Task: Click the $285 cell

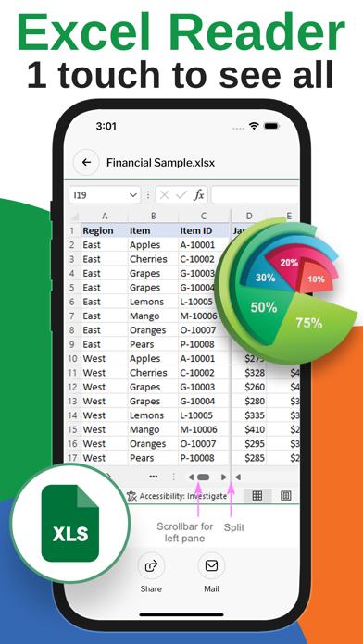Action: click(x=249, y=458)
